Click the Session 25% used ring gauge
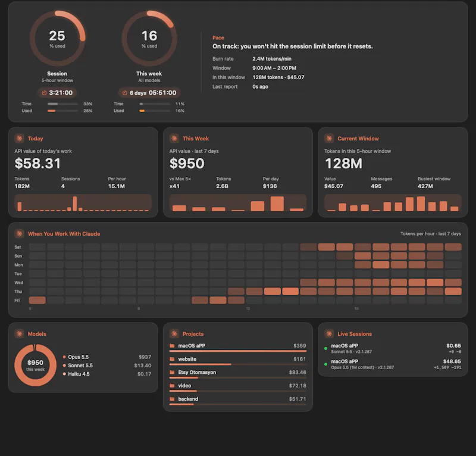This screenshot has width=476, height=456. 57,39
